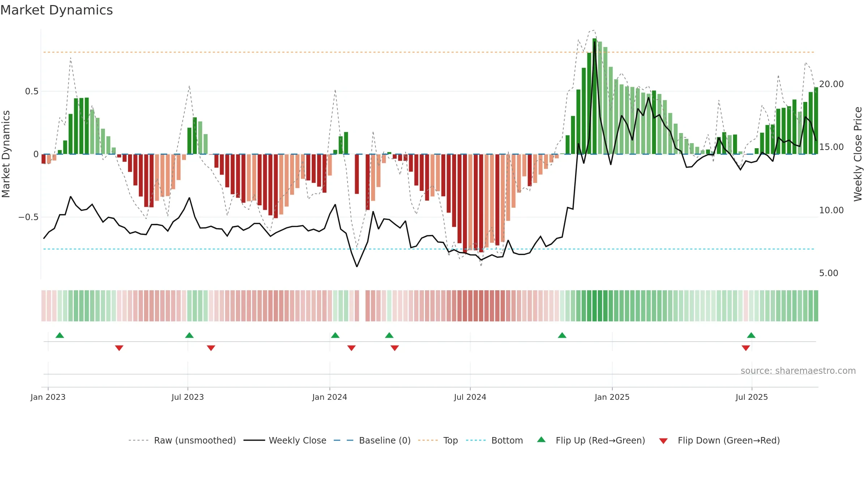Toggle the Flip Down (Green→Red) legend label
Viewport: 868px width, 488px height.
(729, 441)
